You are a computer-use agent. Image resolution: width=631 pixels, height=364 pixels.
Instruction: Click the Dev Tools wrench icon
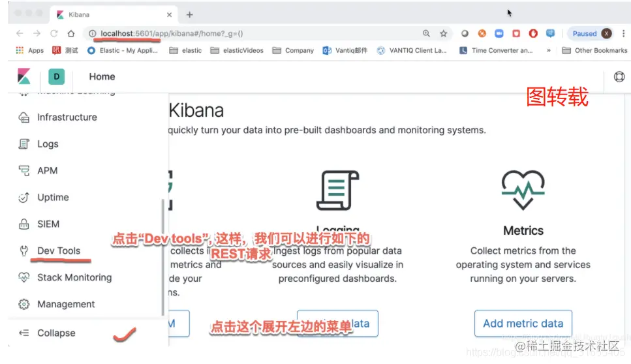[x=23, y=250]
